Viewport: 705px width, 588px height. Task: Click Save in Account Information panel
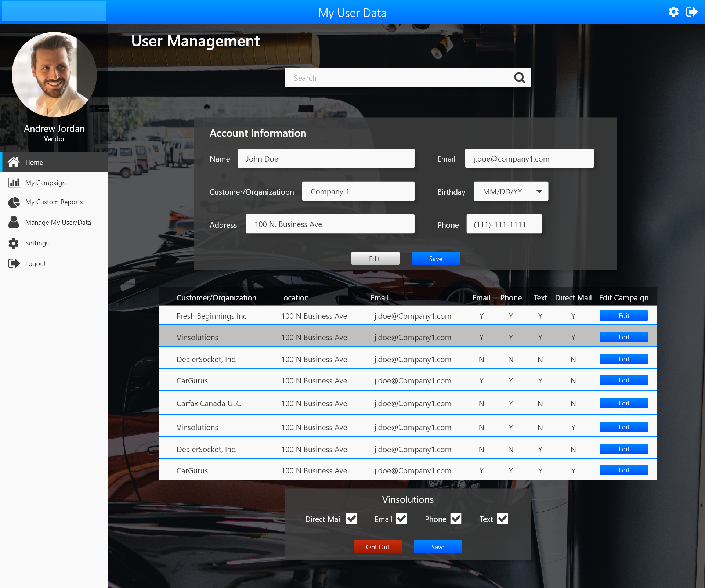(x=435, y=259)
